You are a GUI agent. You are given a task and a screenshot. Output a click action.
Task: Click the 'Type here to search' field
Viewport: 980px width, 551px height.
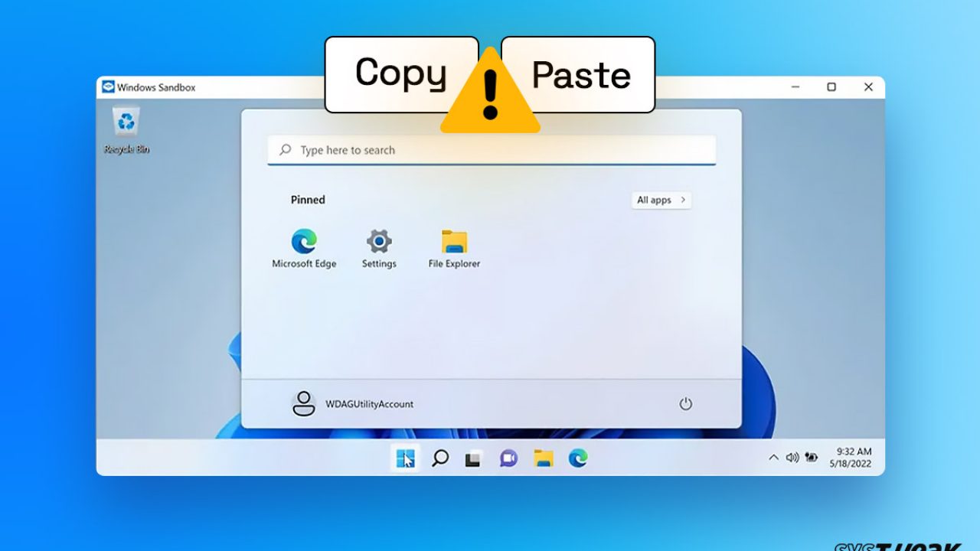492,150
